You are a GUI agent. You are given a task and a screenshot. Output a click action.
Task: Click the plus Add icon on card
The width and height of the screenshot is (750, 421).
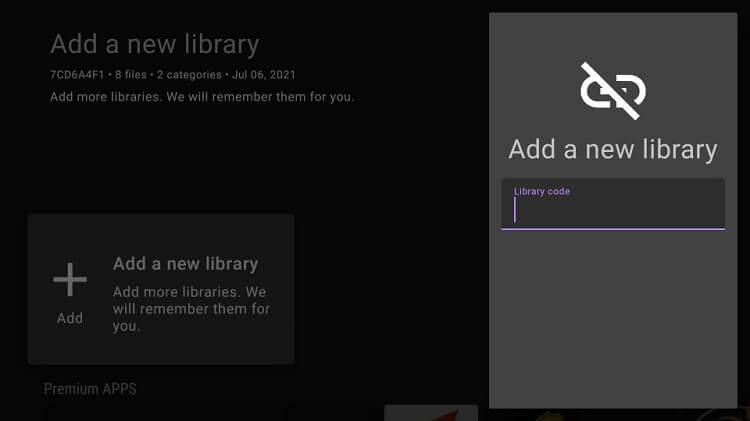70,279
